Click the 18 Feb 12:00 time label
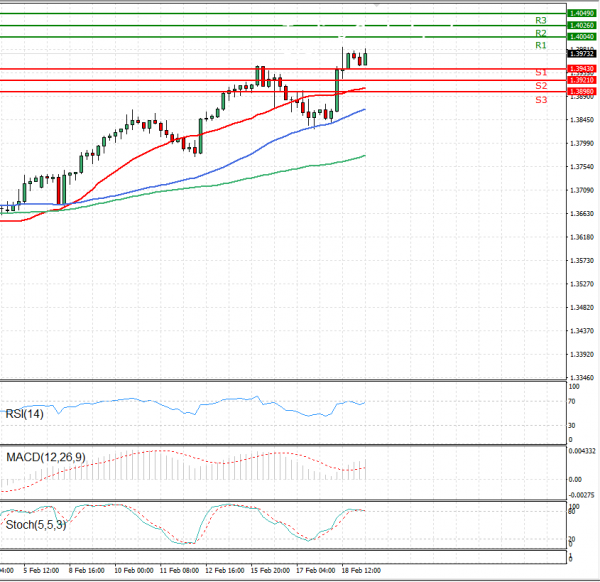Screen dimensions: 600x582 point(361,571)
